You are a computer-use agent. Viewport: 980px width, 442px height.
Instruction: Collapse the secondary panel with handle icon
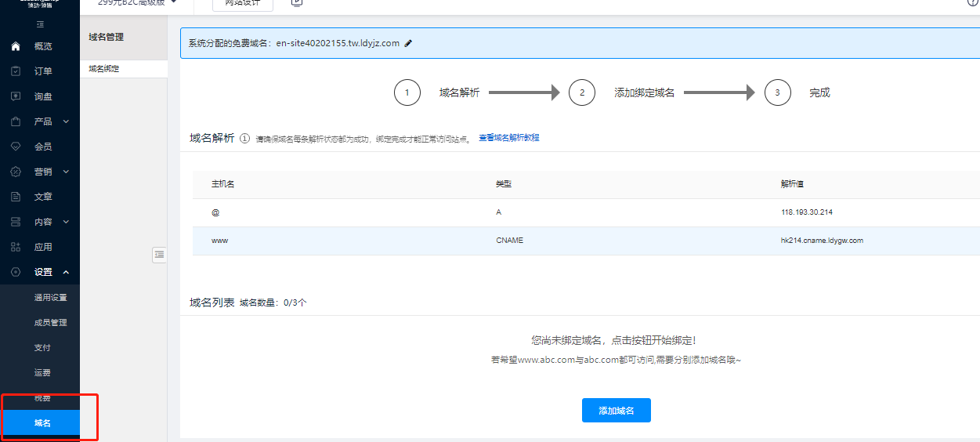[x=159, y=254]
